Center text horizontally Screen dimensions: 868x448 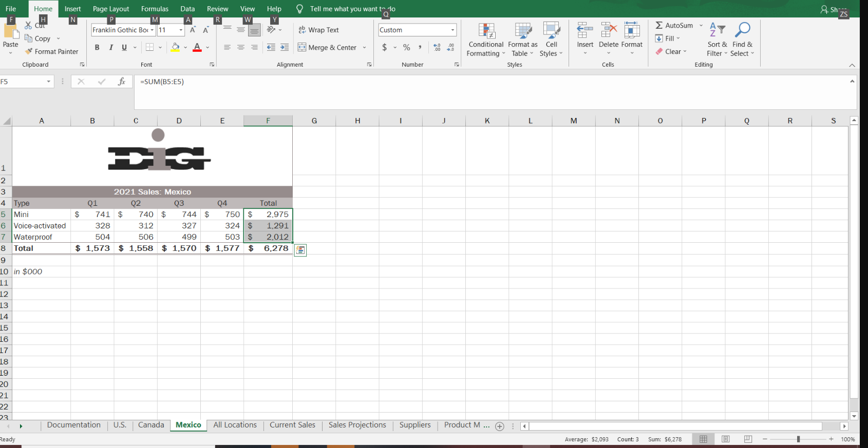(x=240, y=47)
